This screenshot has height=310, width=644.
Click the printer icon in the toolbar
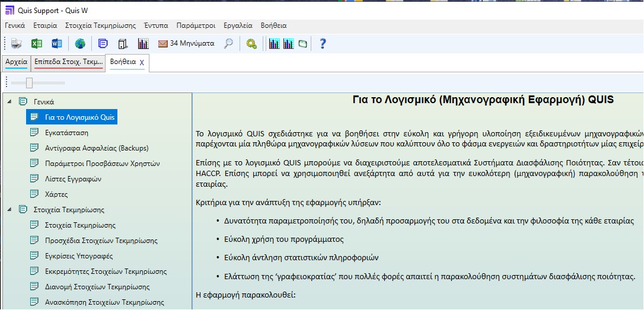point(17,43)
